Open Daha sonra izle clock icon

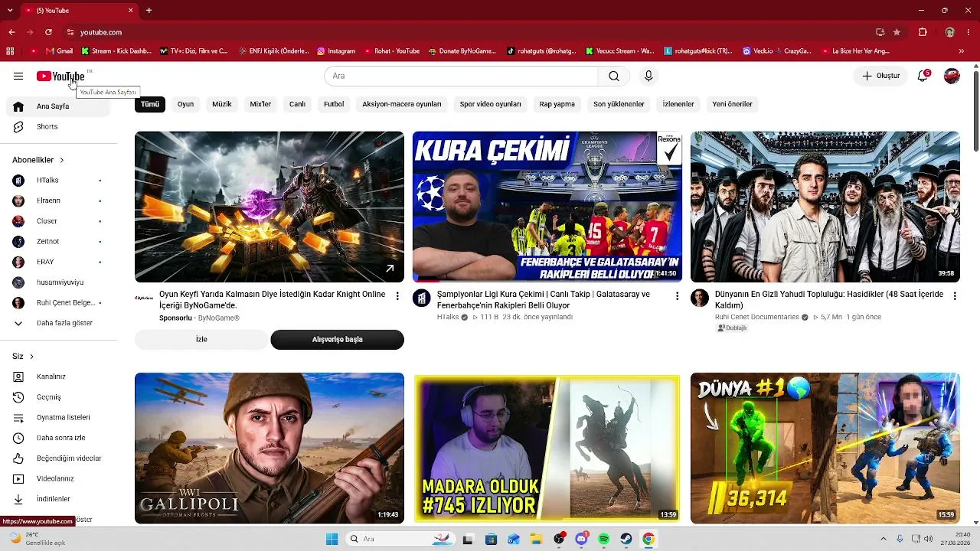coord(18,438)
